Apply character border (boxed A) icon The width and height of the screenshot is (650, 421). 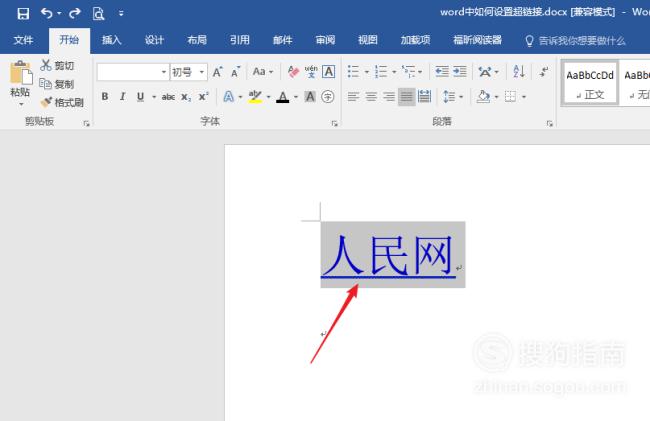click(328, 72)
